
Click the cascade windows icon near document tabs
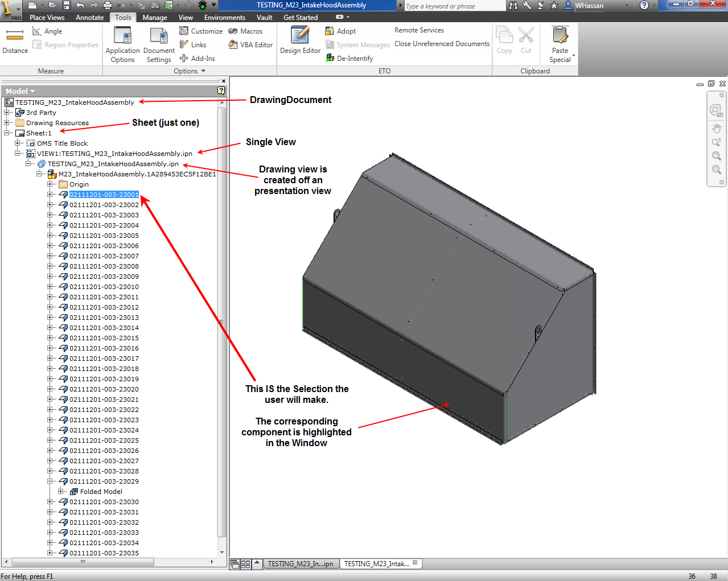tap(235, 564)
